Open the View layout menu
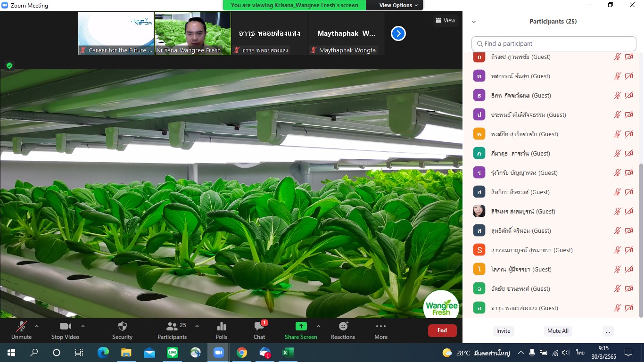 (446, 20)
